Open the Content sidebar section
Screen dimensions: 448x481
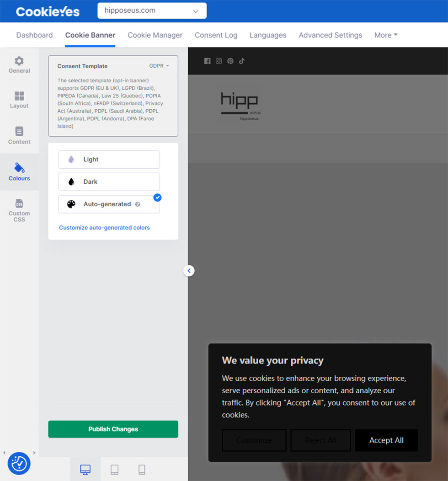click(x=19, y=135)
